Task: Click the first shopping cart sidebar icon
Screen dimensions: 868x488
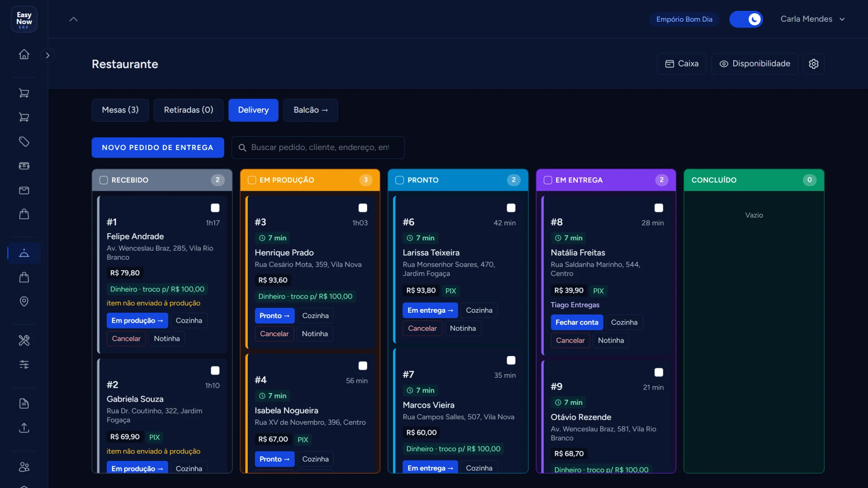Action: point(24,93)
